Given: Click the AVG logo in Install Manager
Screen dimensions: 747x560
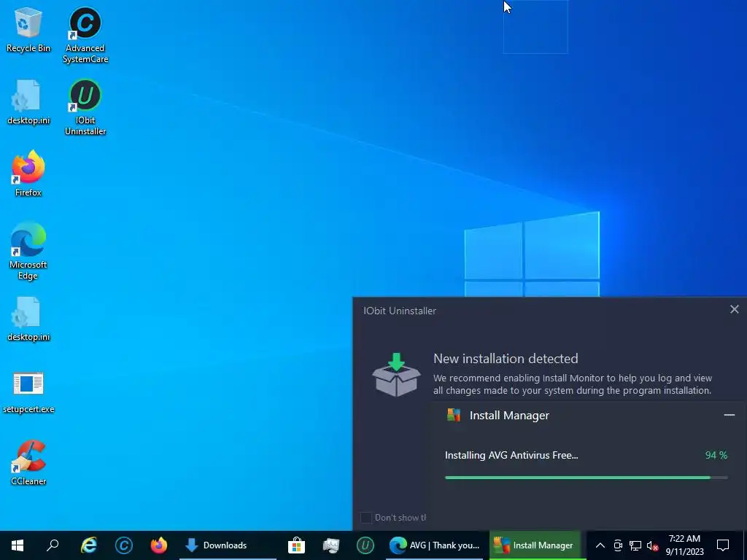Looking at the screenshot, I should click(454, 415).
